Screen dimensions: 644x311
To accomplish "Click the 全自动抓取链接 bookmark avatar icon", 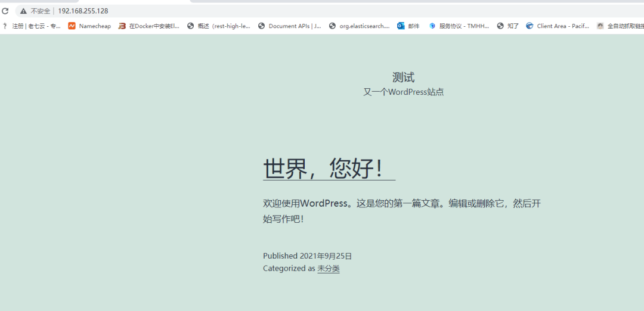I will point(600,26).
